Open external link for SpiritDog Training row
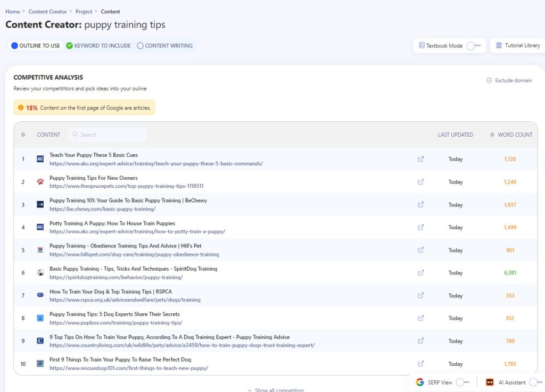The width and height of the screenshot is (545, 392). (420, 273)
